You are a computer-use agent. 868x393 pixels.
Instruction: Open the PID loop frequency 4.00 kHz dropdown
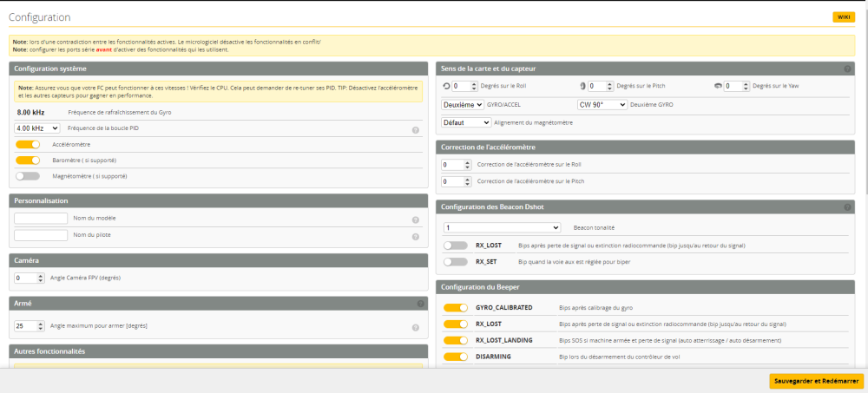[x=42, y=128]
